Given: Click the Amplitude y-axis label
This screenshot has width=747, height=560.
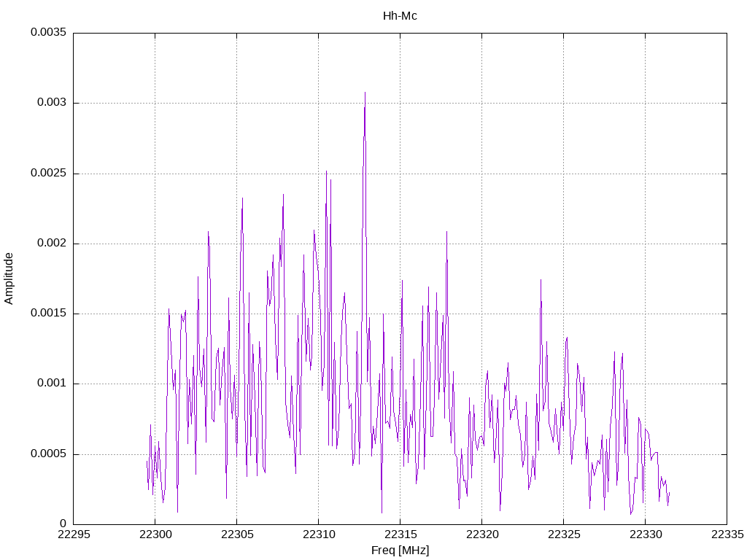Looking at the screenshot, I should tap(9, 279).
